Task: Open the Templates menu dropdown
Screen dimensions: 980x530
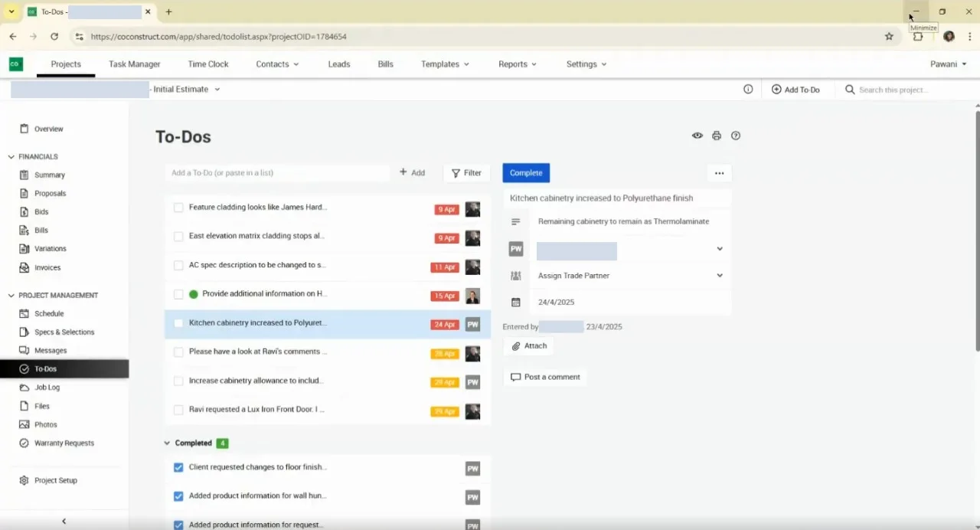Action: [445, 64]
